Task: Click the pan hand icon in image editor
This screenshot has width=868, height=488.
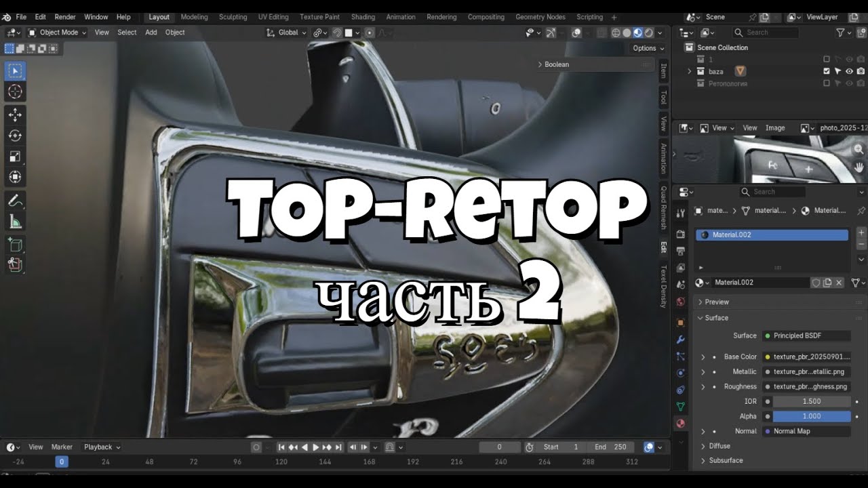Action: 859,167
